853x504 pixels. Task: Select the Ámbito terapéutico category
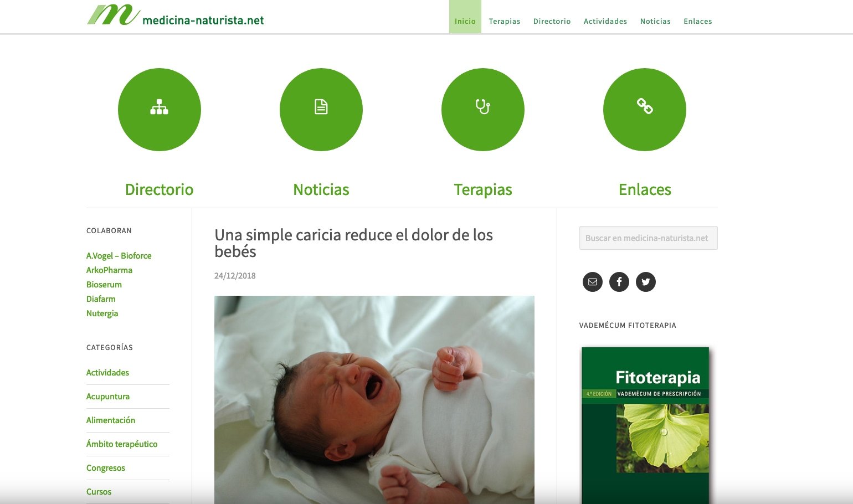pos(122,444)
